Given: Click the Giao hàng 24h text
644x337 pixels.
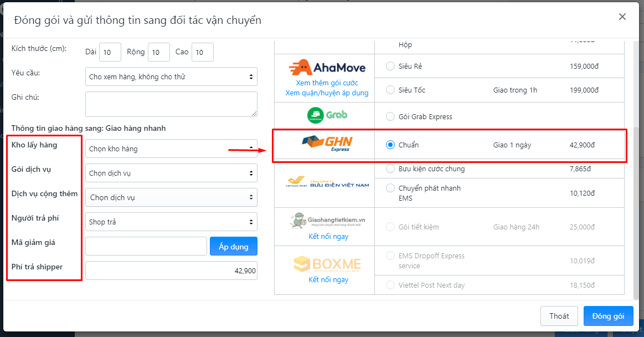Looking at the screenshot, I should (x=516, y=227).
